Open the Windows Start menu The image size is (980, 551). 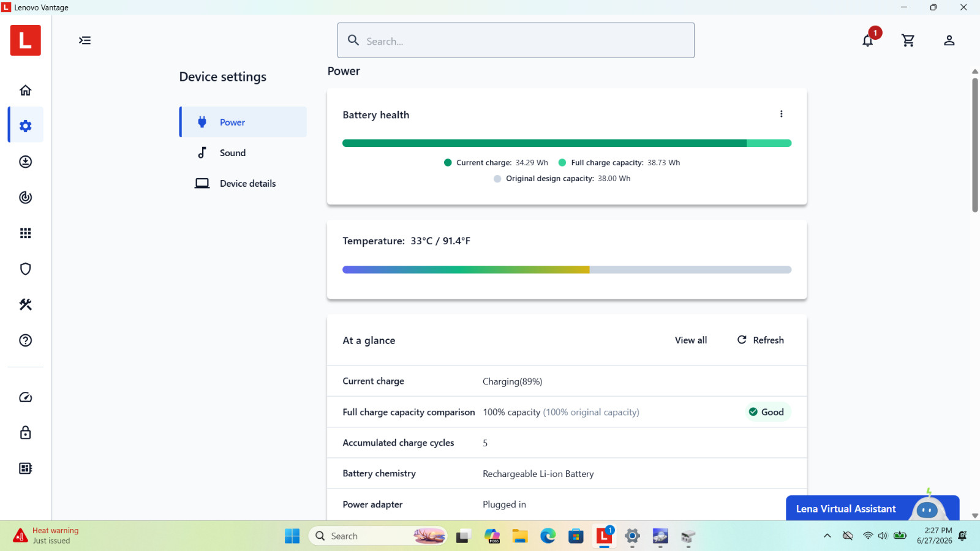[292, 536]
